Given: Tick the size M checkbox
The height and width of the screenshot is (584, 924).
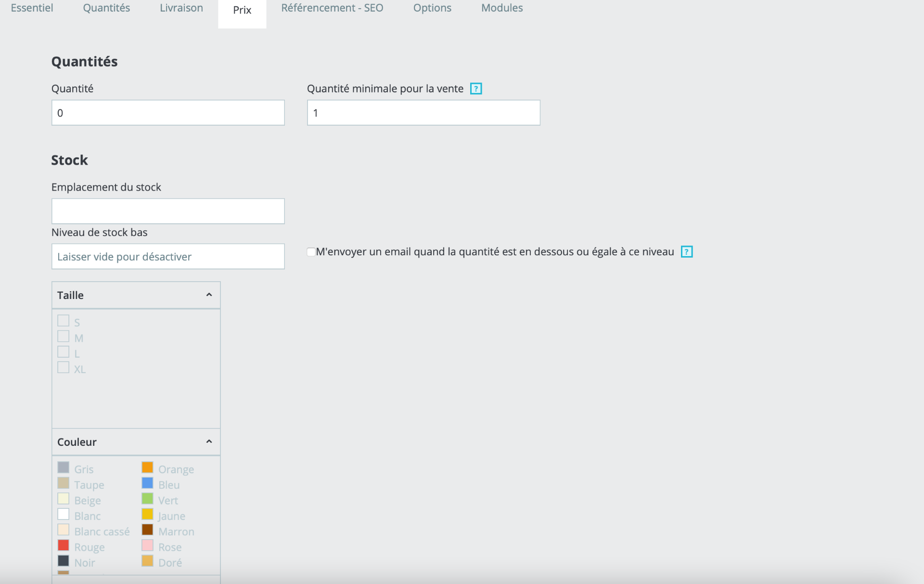Looking at the screenshot, I should click(64, 336).
